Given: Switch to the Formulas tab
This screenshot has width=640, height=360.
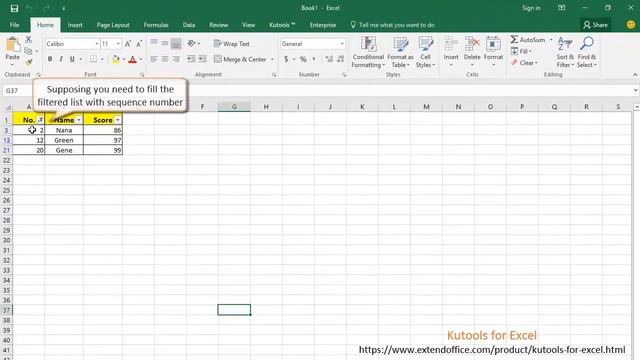Looking at the screenshot, I should click(156, 25).
